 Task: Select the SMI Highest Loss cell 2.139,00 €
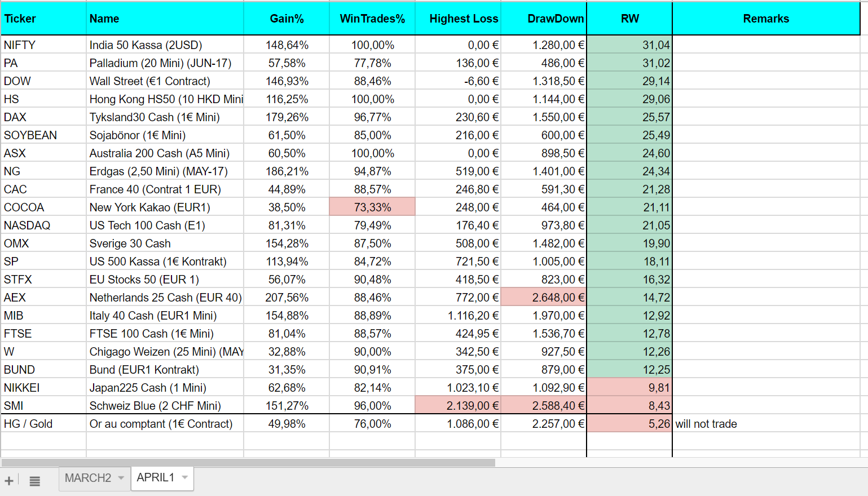point(458,406)
